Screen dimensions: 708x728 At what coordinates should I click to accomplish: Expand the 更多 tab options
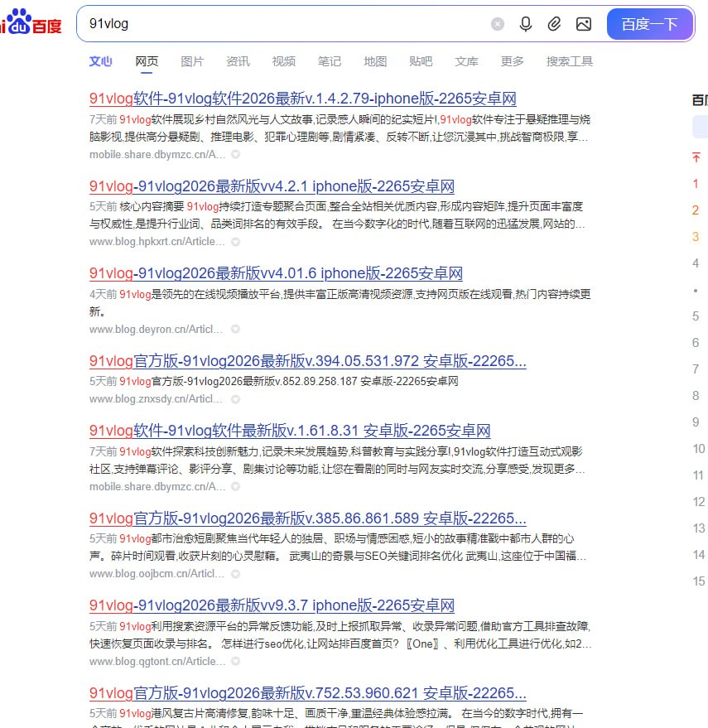[512, 61]
